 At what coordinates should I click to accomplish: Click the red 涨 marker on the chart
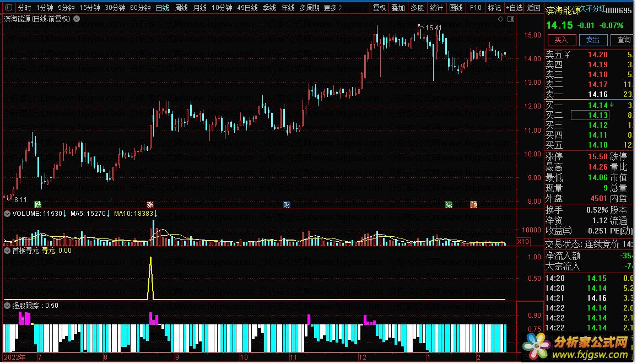[150, 204]
